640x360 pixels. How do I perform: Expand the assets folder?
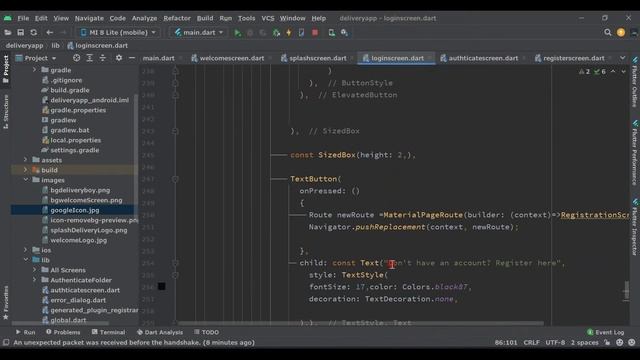[25, 160]
